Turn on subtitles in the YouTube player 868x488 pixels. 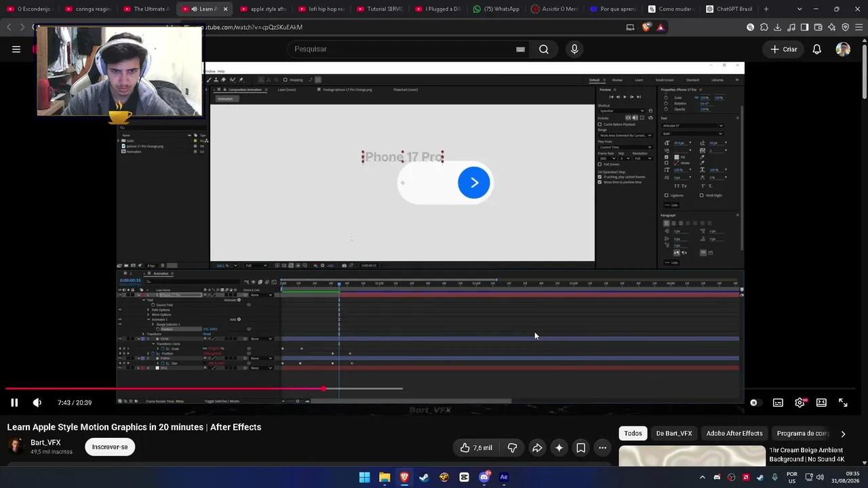pos(778,403)
